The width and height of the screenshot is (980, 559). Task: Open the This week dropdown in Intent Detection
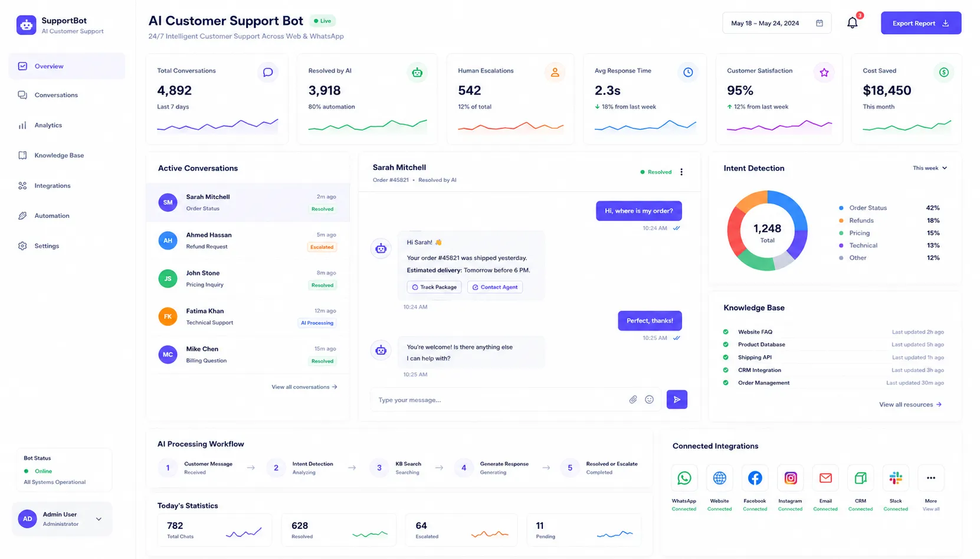pyautogui.click(x=930, y=168)
